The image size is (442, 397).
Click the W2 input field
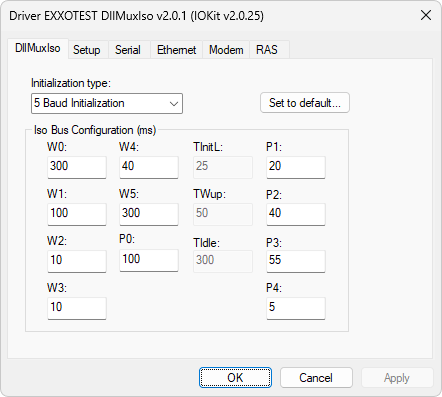point(77,261)
